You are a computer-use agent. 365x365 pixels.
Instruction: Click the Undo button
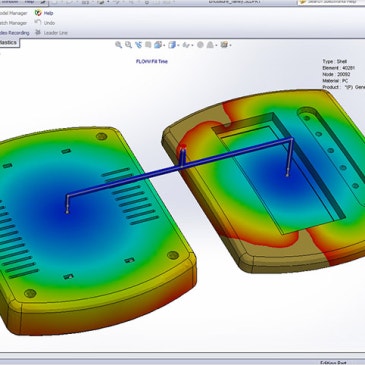tap(45, 23)
